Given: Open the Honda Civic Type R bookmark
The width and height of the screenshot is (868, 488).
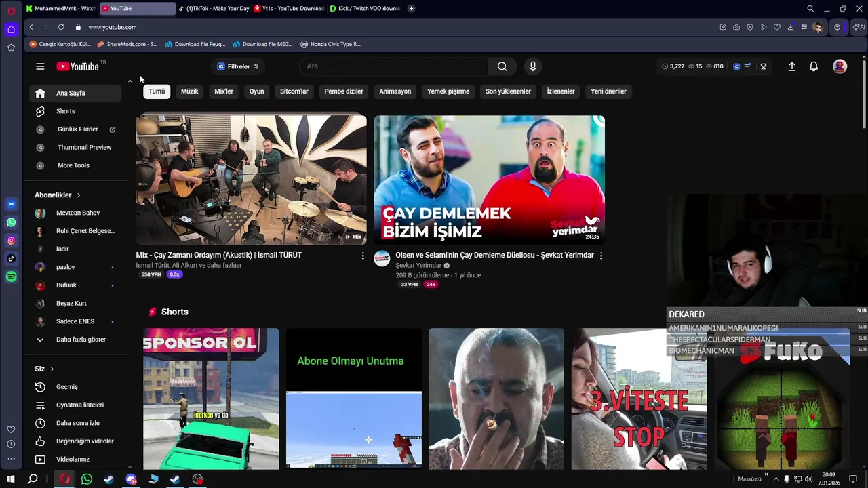Looking at the screenshot, I should click(331, 44).
